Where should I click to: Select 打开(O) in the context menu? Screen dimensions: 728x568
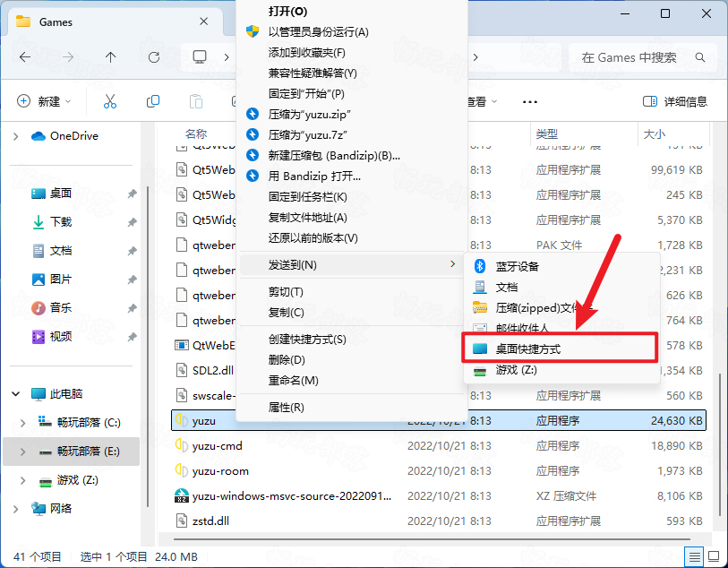(352, 12)
